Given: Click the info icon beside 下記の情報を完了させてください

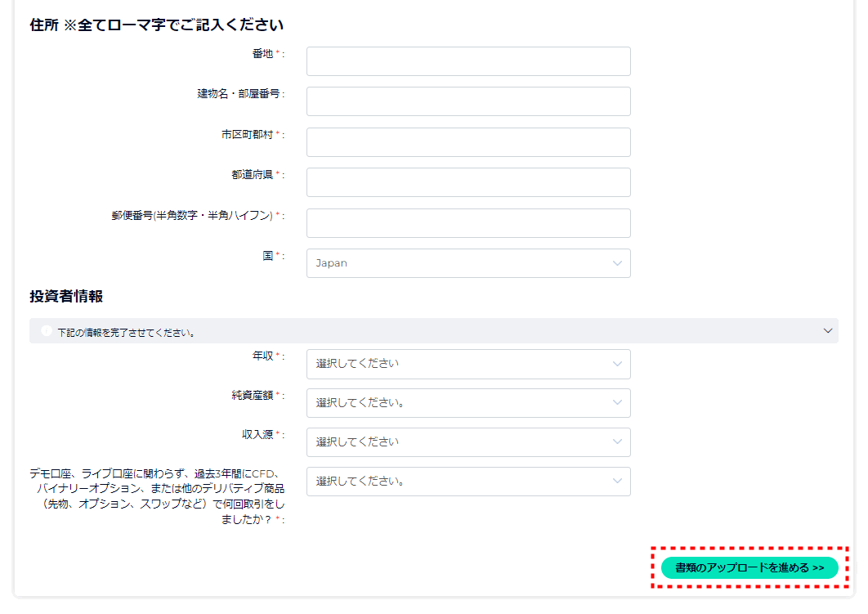Looking at the screenshot, I should point(47,330).
